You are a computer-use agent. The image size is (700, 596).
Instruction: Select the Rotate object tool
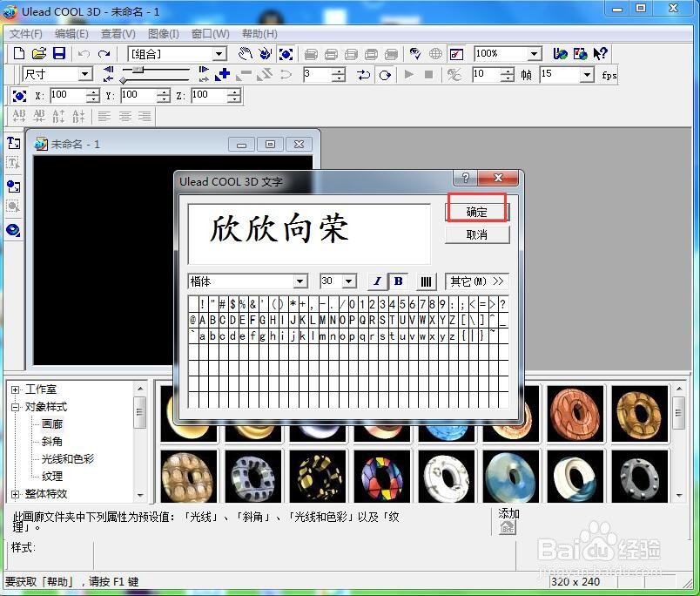click(266, 54)
